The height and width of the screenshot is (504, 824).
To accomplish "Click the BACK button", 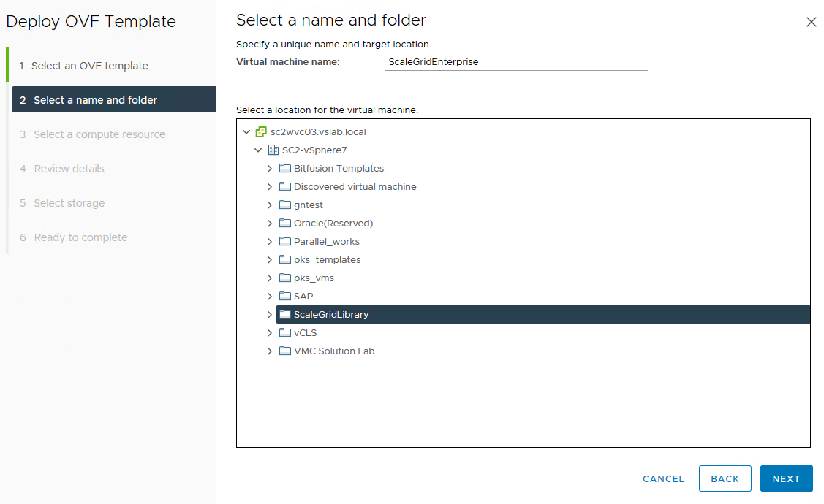I will click(x=725, y=478).
